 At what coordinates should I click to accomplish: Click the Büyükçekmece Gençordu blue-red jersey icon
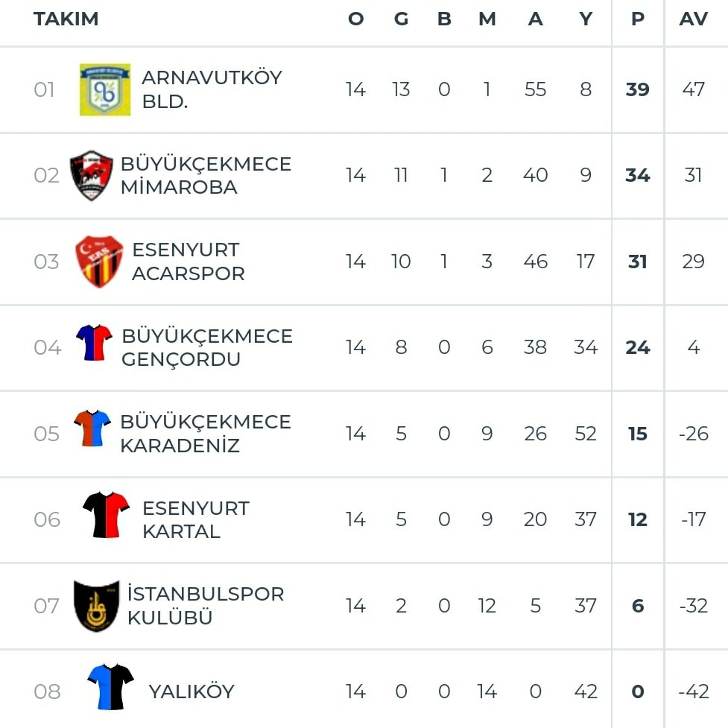(x=94, y=343)
